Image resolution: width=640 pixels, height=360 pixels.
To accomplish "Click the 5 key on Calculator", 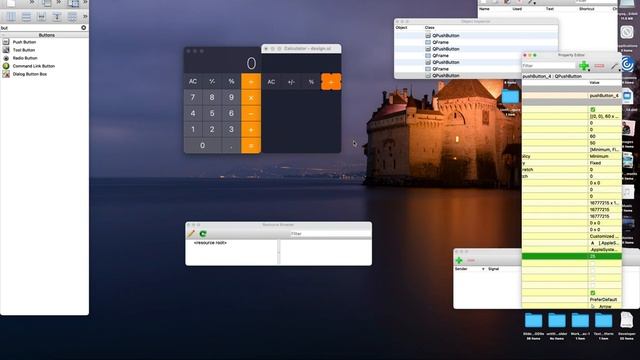I will (x=212, y=113).
